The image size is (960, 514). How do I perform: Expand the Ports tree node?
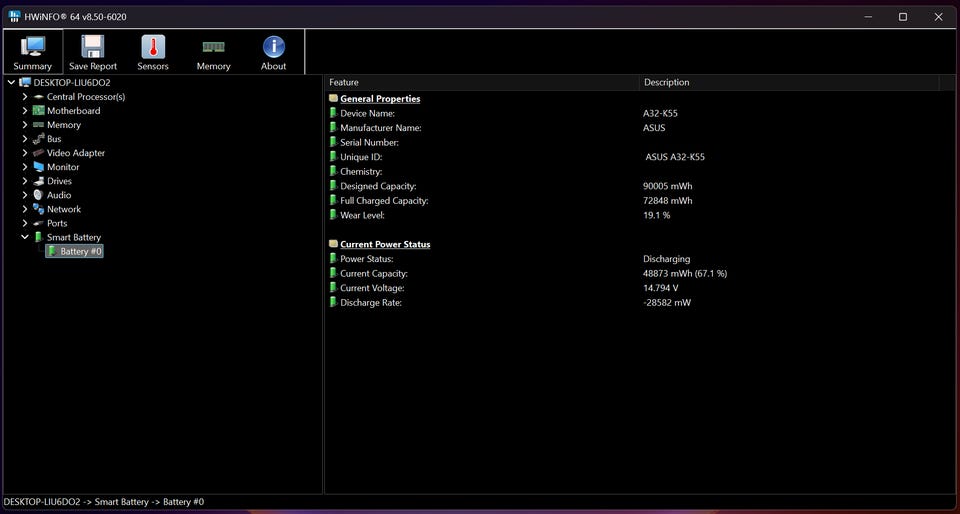tap(24, 223)
